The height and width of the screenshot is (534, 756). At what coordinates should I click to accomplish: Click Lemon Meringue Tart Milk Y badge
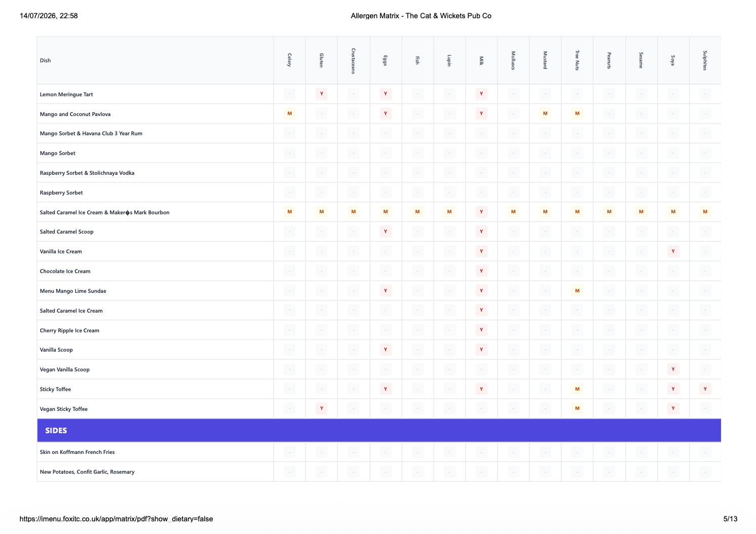point(481,94)
